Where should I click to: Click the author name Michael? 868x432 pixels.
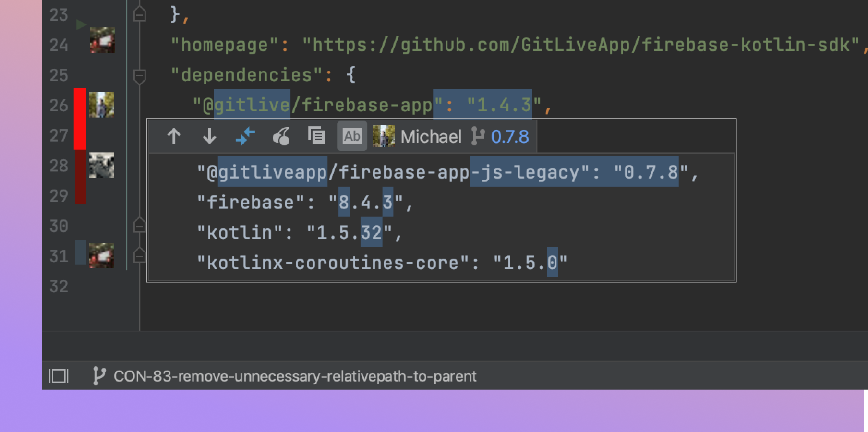pyautogui.click(x=431, y=137)
